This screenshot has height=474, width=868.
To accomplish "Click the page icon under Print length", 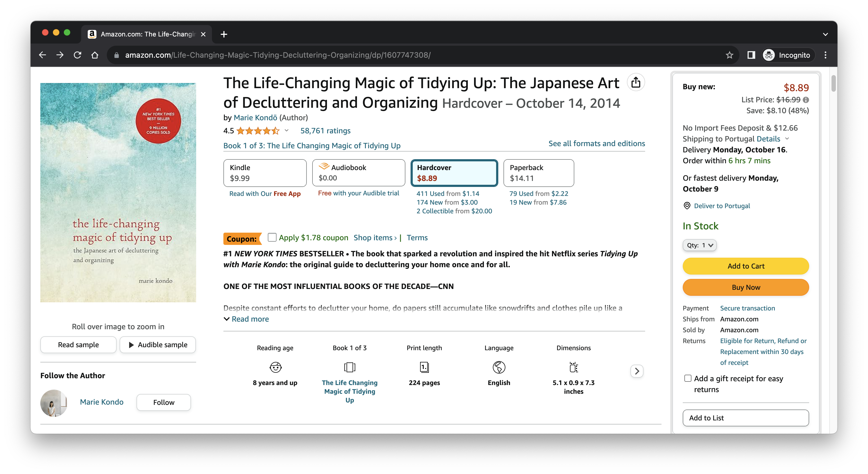I will 424,367.
